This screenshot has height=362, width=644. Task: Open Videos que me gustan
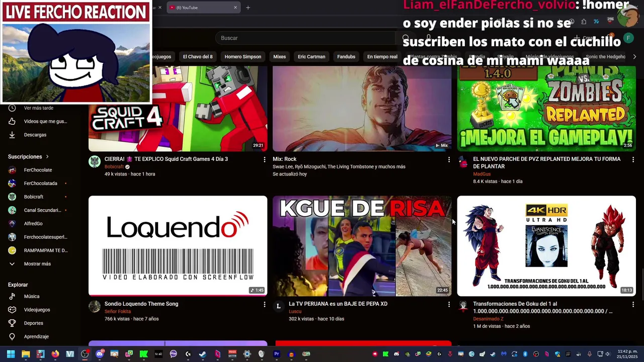(45, 121)
